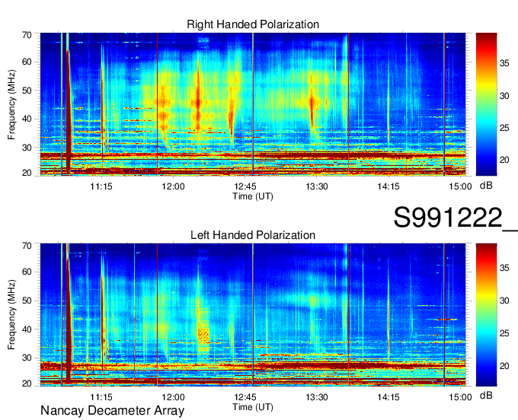Click "Time (UT)" label under Right Handed plot
The height and width of the screenshot is (420, 518).
coord(253,196)
